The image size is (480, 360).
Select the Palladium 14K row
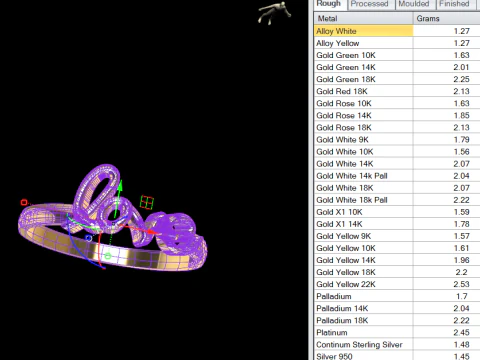397,308
